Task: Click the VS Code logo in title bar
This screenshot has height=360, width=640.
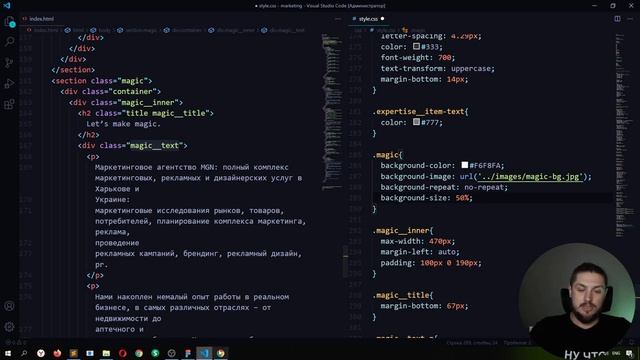Action: coord(7,5)
